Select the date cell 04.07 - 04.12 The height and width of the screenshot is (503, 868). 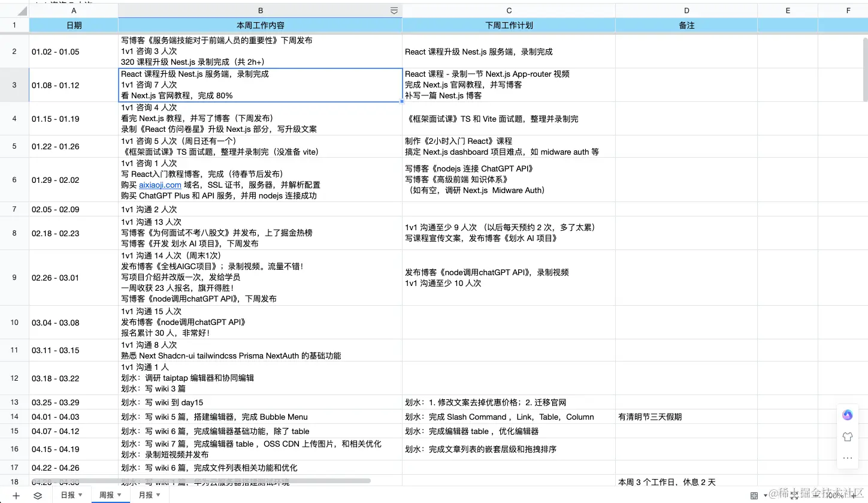74,431
